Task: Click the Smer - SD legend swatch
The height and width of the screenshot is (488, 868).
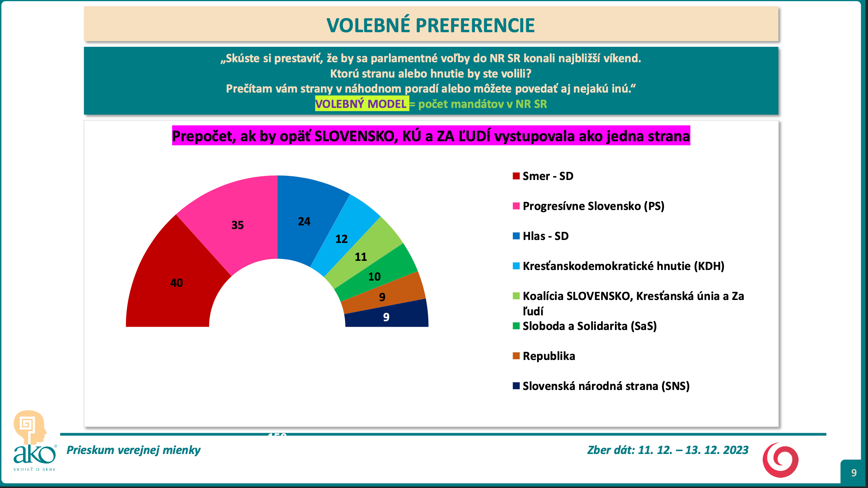Action: click(516, 176)
